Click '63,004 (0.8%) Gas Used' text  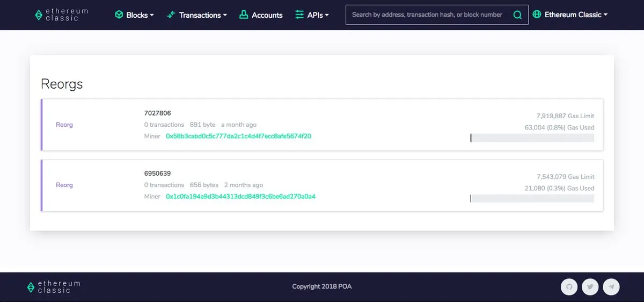559,127
